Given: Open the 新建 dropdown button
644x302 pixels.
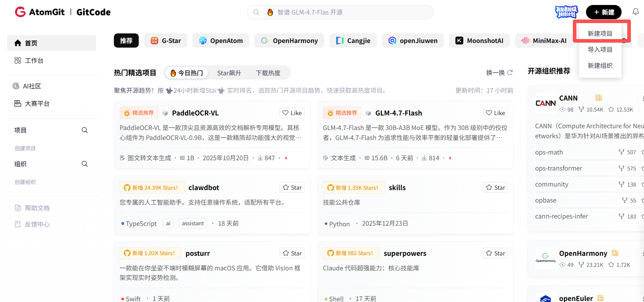Looking at the screenshot, I should tap(604, 12).
